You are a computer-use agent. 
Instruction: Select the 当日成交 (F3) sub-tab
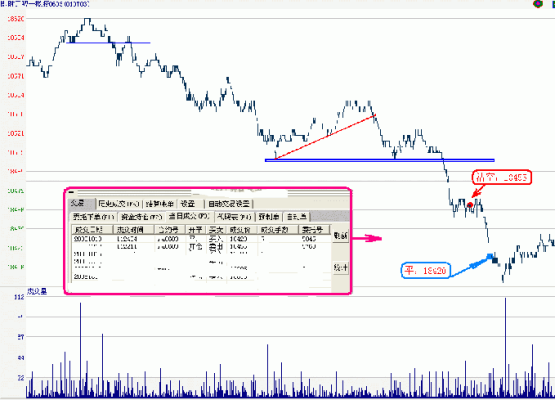pos(189,216)
